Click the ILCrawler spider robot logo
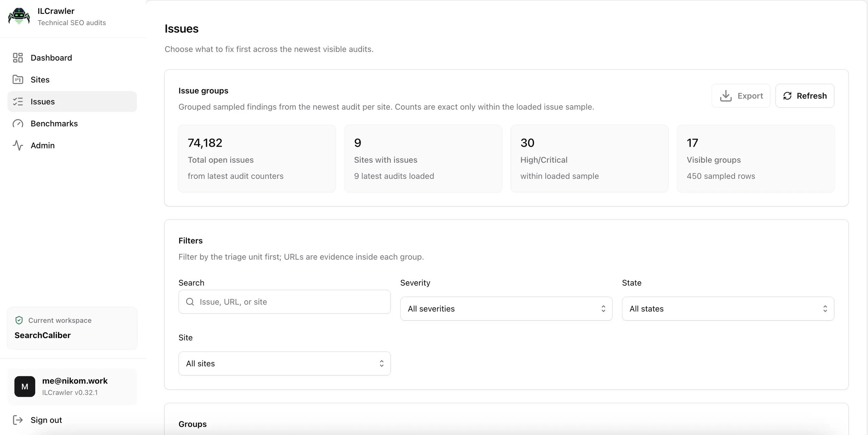Image resolution: width=868 pixels, height=435 pixels. click(19, 16)
